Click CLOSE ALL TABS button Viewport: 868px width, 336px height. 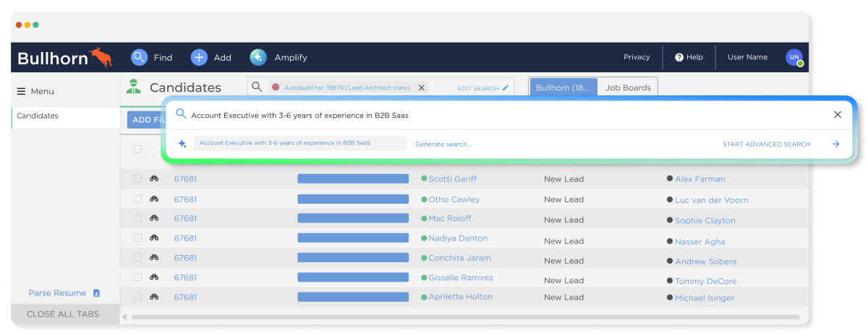[66, 314]
